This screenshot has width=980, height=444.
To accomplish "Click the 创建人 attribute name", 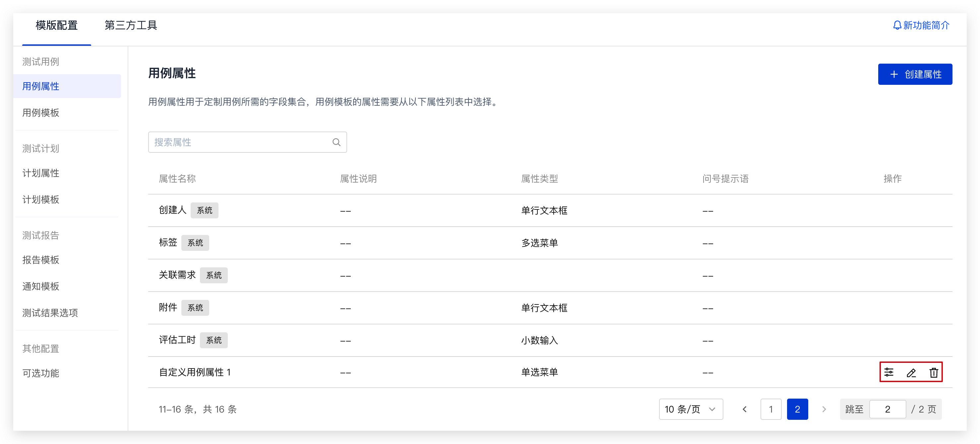I will [172, 210].
